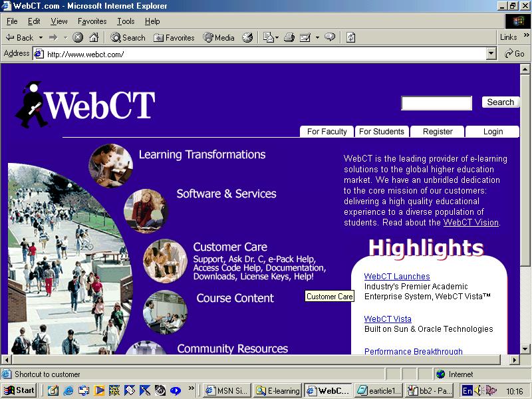Click the WebCT page Search button
This screenshot has width=532, height=399.
501,102
